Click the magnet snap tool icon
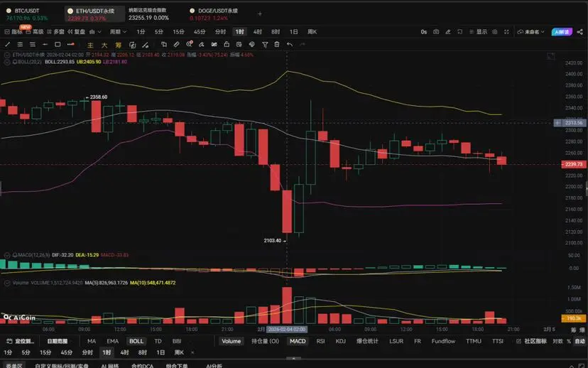 coord(214,44)
